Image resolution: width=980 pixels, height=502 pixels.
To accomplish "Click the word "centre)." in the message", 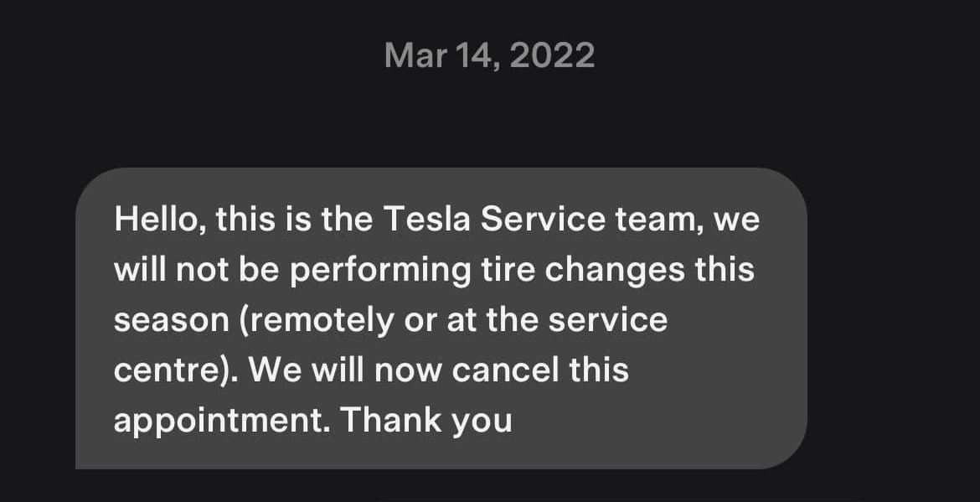I will point(175,370).
